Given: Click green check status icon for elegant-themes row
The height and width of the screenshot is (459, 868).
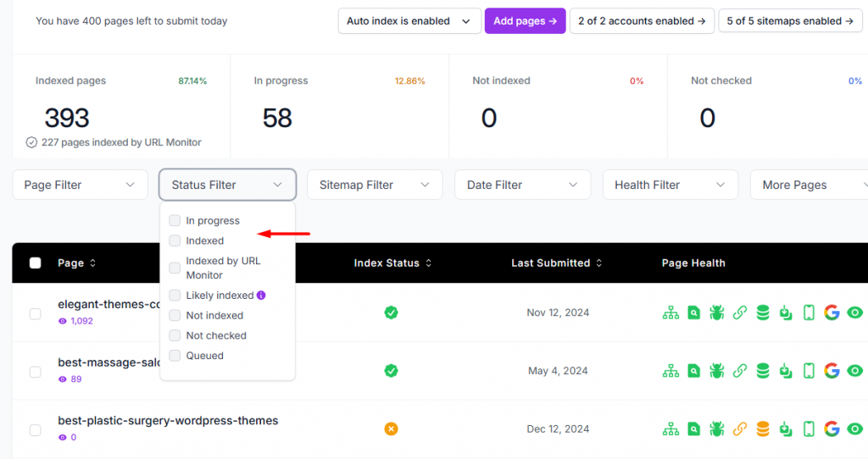Looking at the screenshot, I should pyautogui.click(x=392, y=313).
